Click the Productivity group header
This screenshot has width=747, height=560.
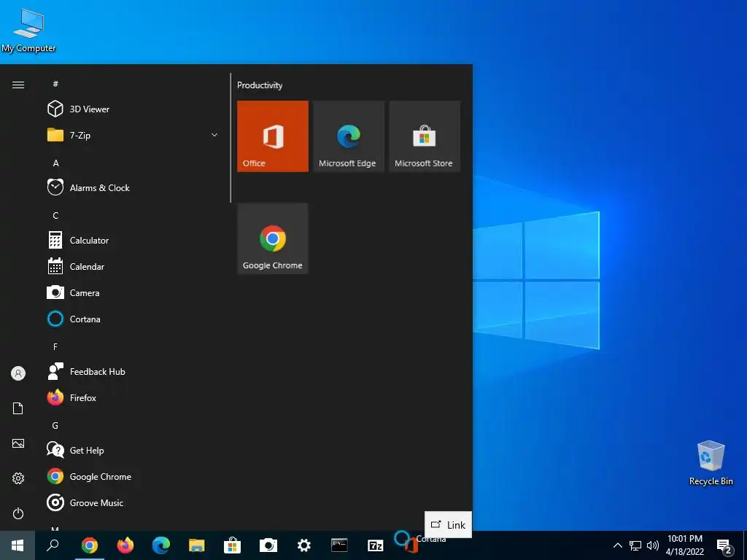pos(260,85)
